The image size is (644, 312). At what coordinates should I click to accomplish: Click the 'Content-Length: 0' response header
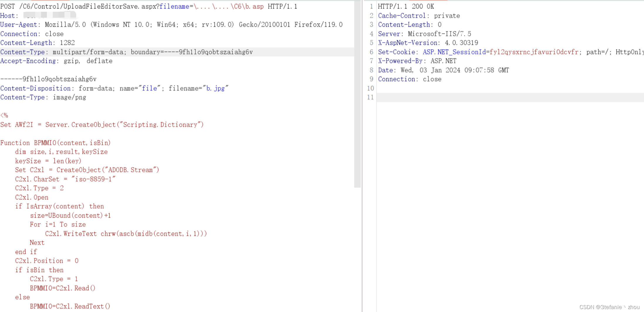tap(410, 25)
